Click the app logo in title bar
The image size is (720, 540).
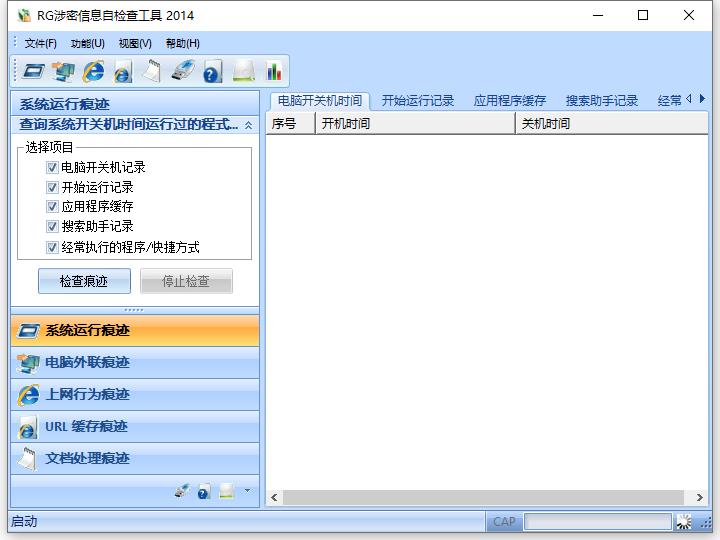24,16
